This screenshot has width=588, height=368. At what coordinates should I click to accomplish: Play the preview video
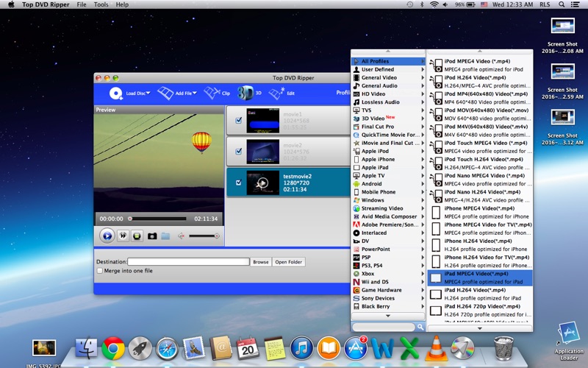(x=107, y=236)
